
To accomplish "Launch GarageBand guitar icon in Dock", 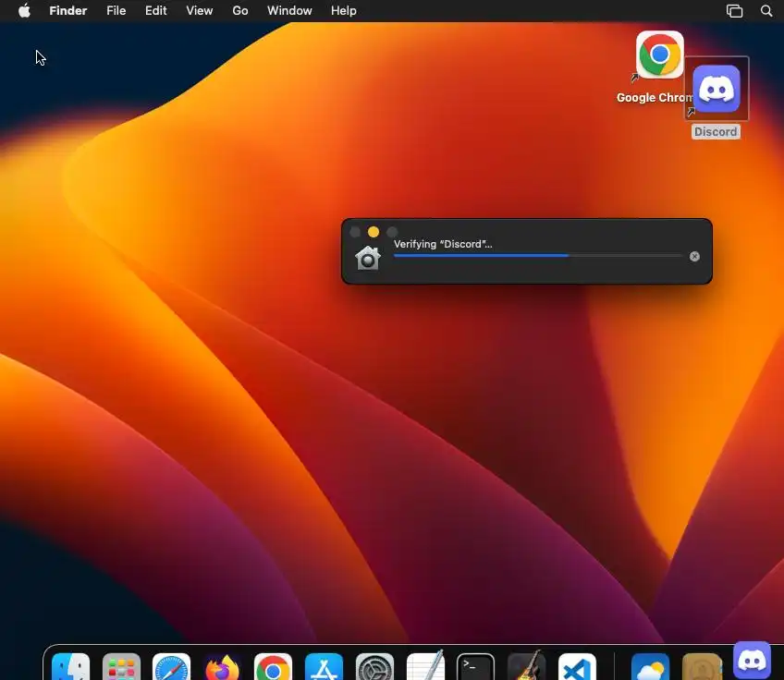I will point(526,665).
